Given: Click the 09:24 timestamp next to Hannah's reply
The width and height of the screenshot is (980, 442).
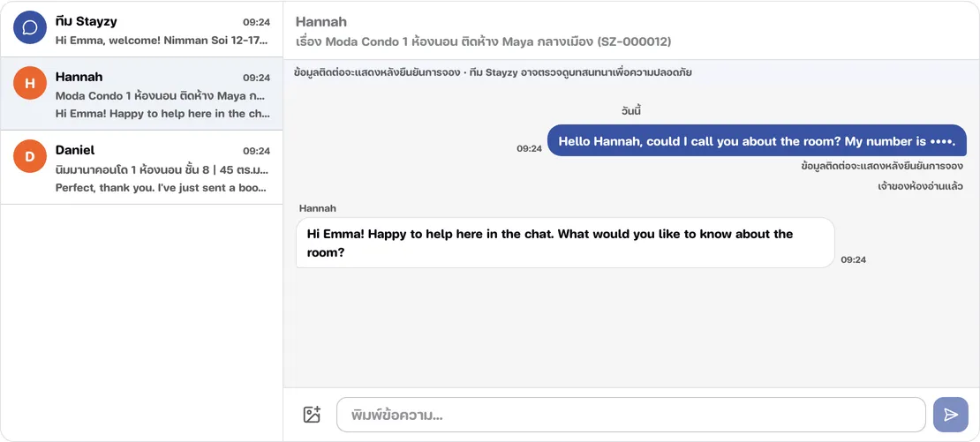Looking at the screenshot, I should click(x=853, y=259).
